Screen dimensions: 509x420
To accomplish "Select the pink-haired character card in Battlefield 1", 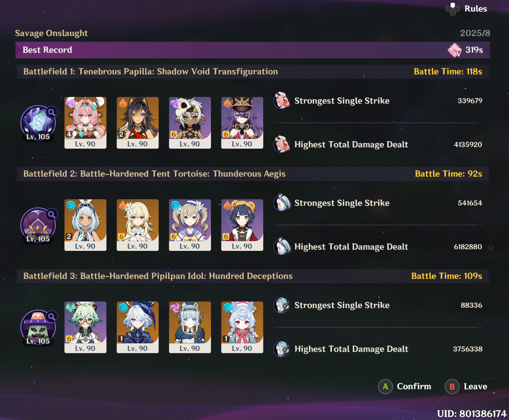I will [85, 123].
